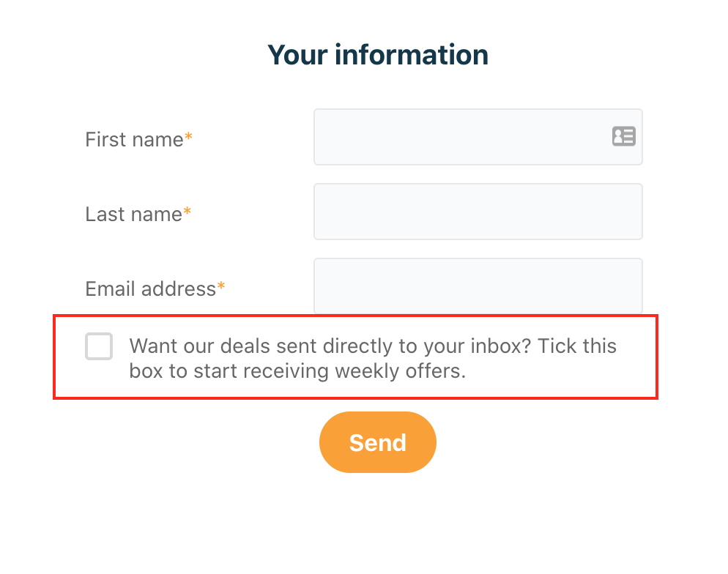Viewport: 728px width, 574px height.
Task: Click the asterisk beside First name
Action: (x=188, y=136)
